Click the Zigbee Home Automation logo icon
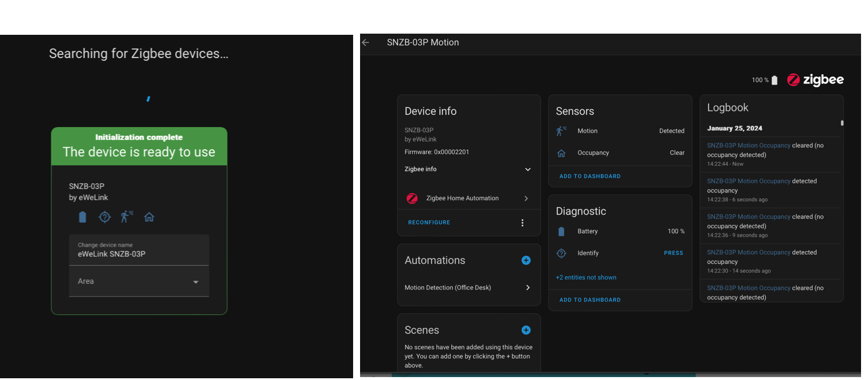 click(412, 198)
